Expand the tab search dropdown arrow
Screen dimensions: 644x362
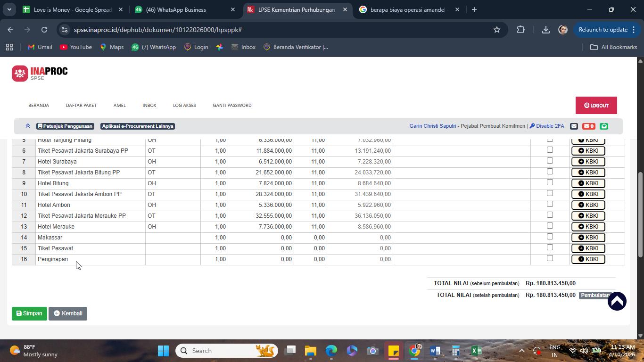[9, 9]
